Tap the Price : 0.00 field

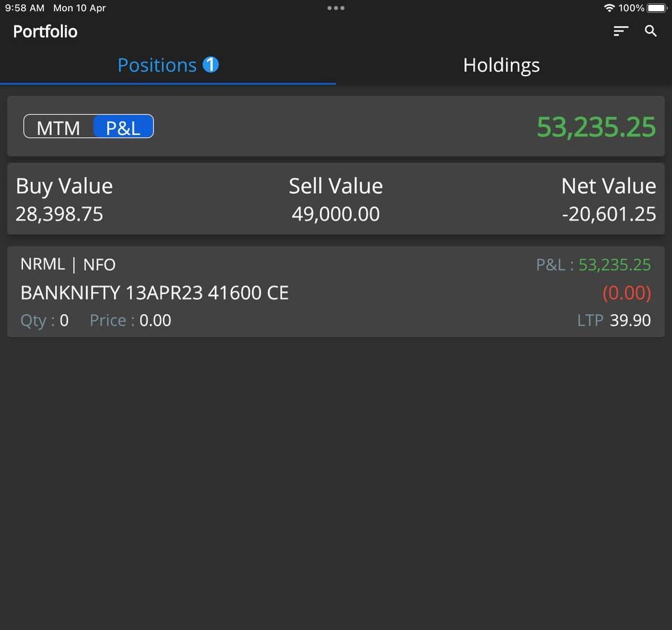tap(130, 321)
